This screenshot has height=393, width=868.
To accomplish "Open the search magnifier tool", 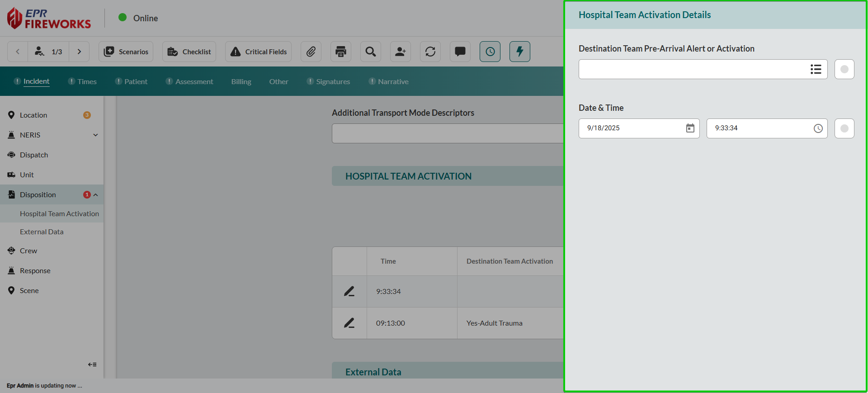I will pyautogui.click(x=371, y=52).
